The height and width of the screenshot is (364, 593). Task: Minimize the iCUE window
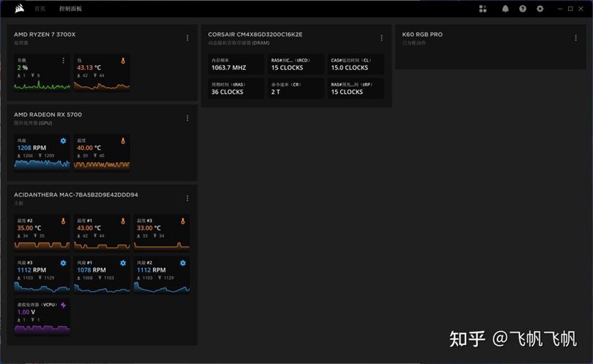pyautogui.click(x=560, y=9)
